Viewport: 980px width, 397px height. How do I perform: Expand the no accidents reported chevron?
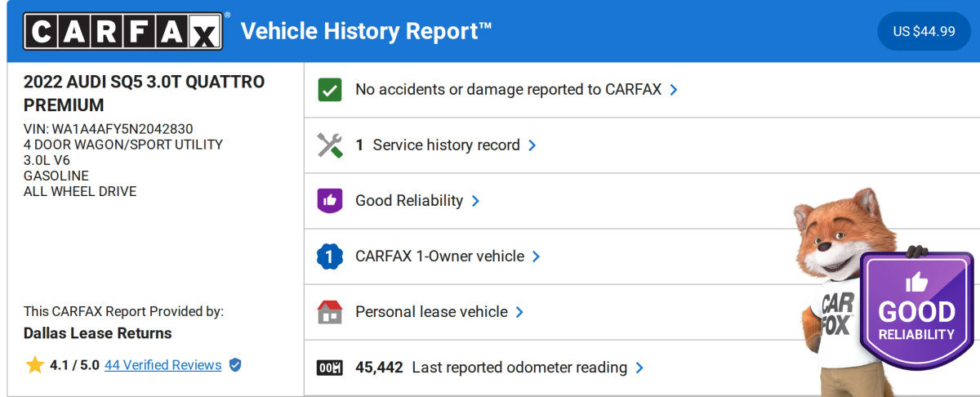(674, 90)
